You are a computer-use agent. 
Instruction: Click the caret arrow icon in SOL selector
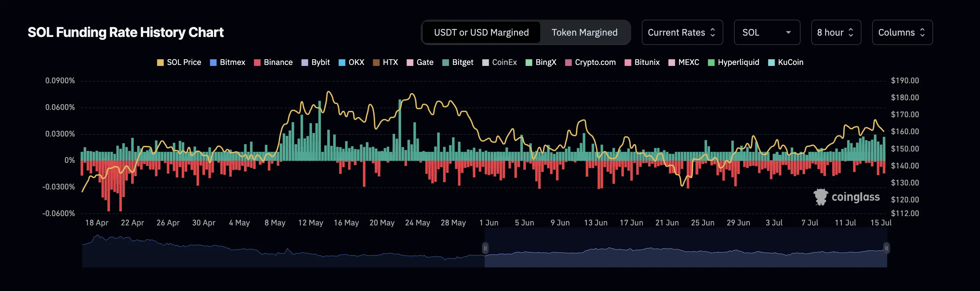click(788, 32)
